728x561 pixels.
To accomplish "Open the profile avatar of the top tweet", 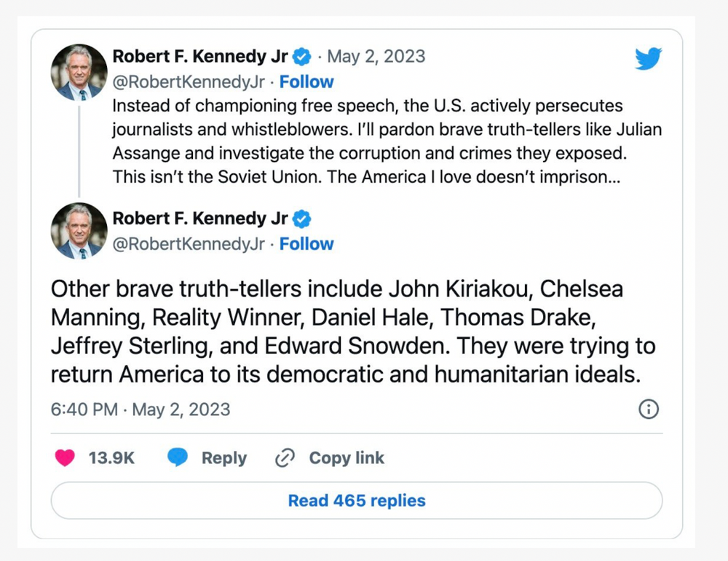I will [79, 72].
